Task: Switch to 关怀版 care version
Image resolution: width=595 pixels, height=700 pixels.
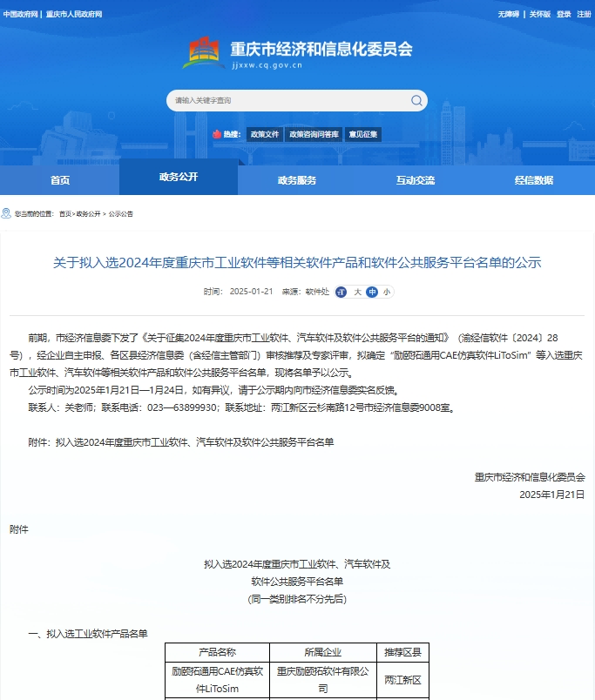Action: (539, 14)
